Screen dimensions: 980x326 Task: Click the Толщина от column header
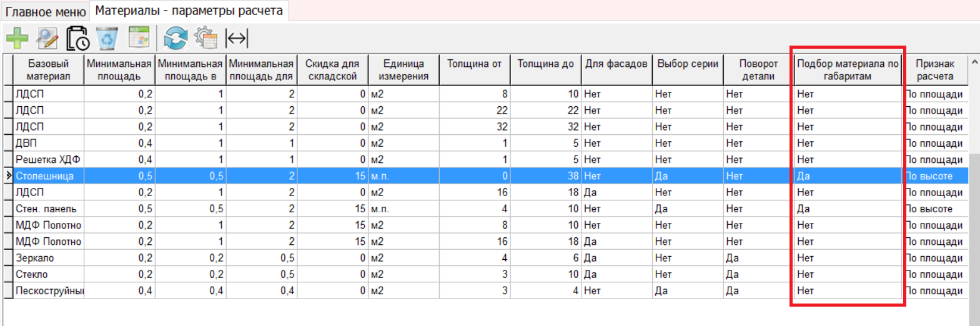click(474, 64)
